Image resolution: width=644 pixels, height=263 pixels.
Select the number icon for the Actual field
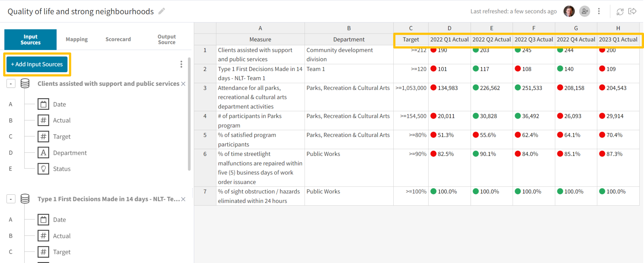43,120
